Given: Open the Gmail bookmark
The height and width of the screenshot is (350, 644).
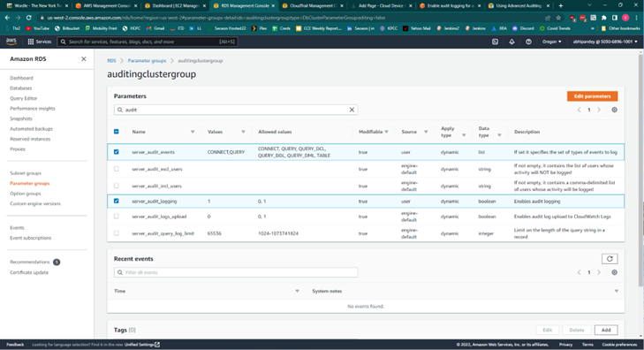Looking at the screenshot, I should tap(155, 28).
